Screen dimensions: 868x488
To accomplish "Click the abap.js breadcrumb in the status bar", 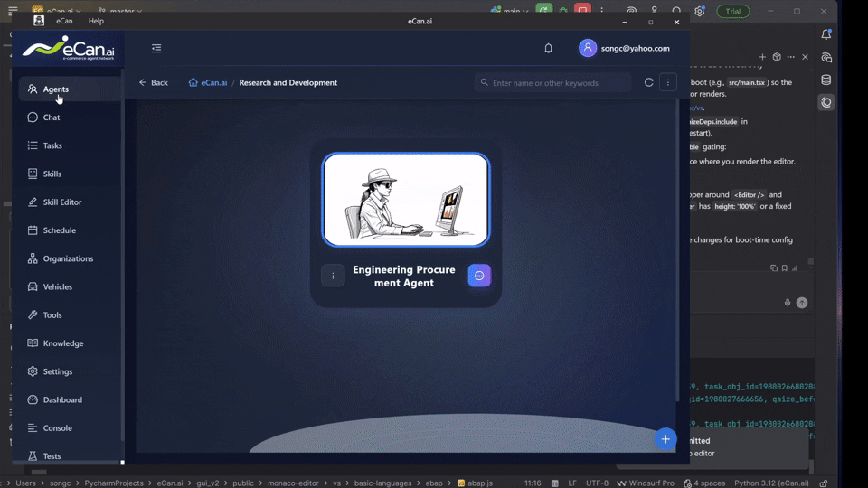I will click(x=475, y=483).
